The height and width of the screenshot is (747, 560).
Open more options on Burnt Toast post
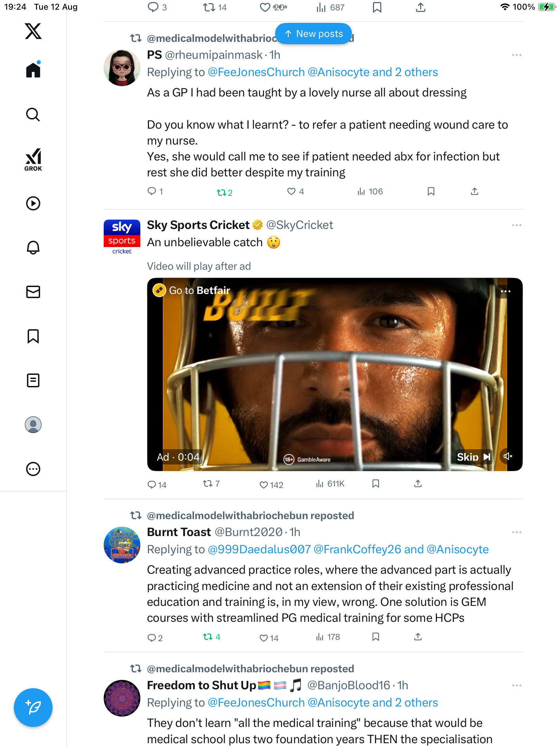coord(516,532)
